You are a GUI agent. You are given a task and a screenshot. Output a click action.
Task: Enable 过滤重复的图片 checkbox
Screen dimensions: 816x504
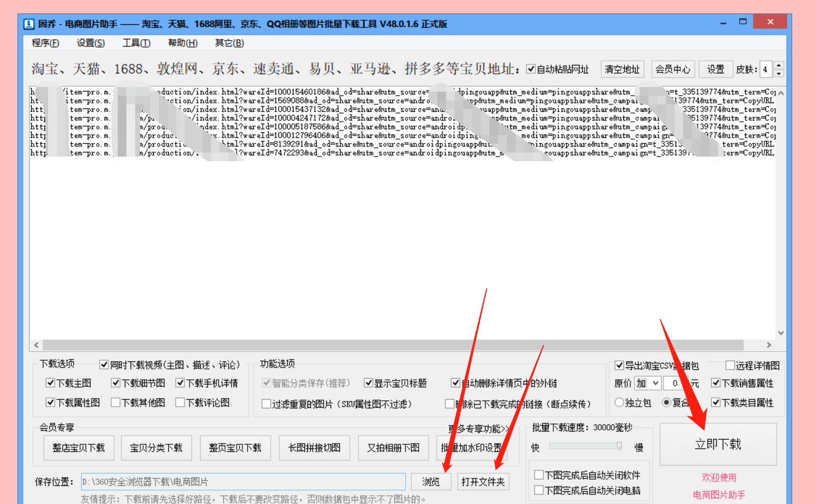266,404
